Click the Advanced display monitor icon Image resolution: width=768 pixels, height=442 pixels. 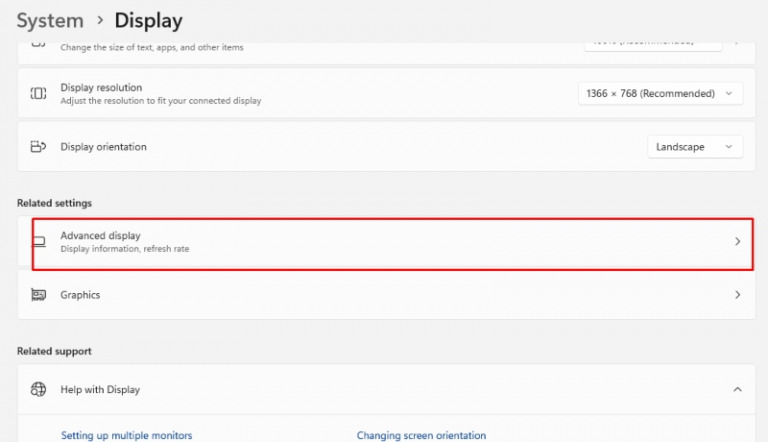click(x=39, y=242)
